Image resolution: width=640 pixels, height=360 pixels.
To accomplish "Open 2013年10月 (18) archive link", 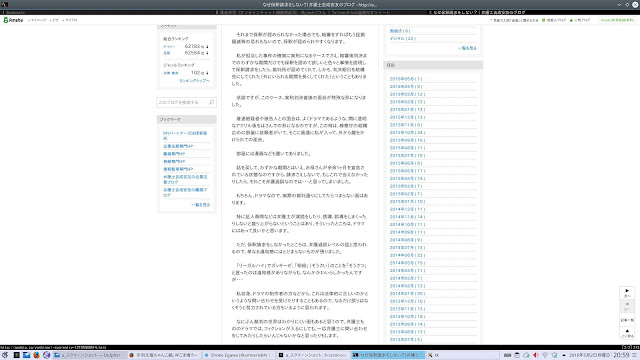I will [x=407, y=316].
